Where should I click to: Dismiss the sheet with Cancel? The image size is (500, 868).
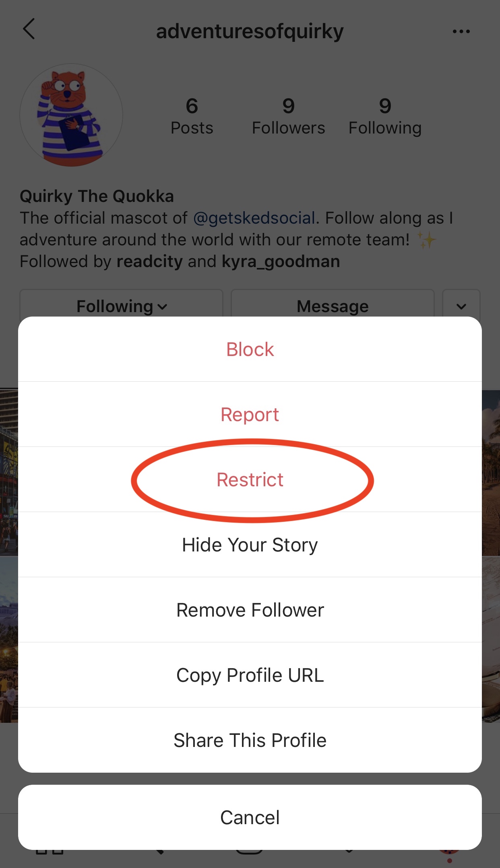(250, 817)
